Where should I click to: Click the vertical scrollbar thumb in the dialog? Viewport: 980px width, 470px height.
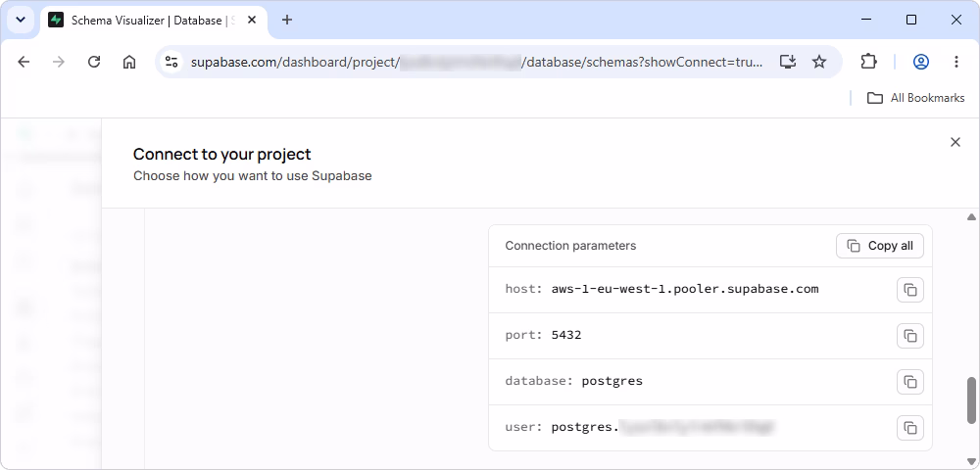pos(971,400)
